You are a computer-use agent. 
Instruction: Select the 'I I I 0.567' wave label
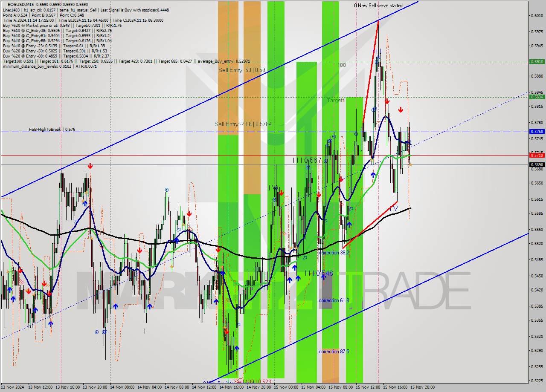pyautogui.click(x=307, y=160)
